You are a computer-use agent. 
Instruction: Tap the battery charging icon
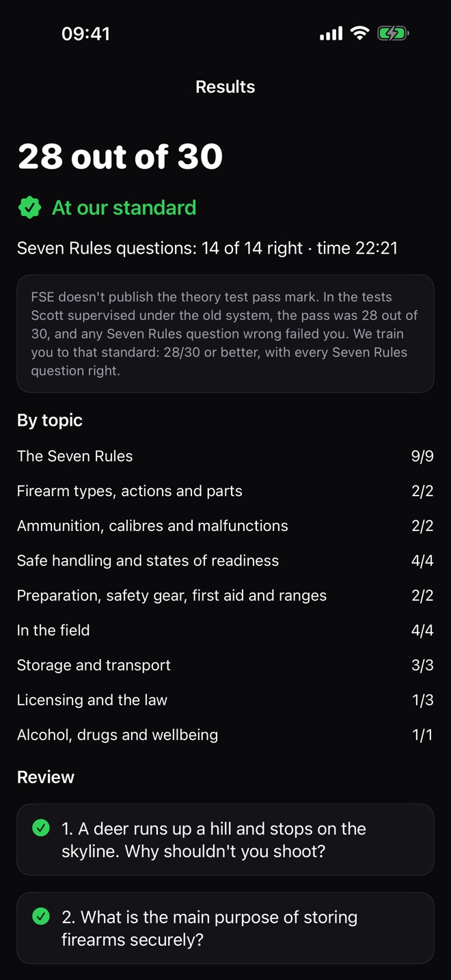(393, 33)
